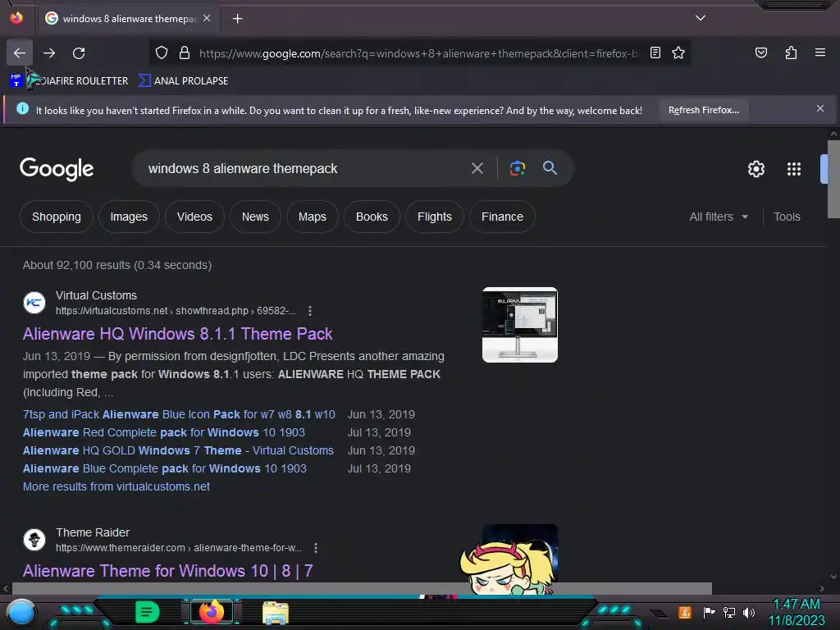
Task: Submit search with magnifier icon
Action: (550, 168)
